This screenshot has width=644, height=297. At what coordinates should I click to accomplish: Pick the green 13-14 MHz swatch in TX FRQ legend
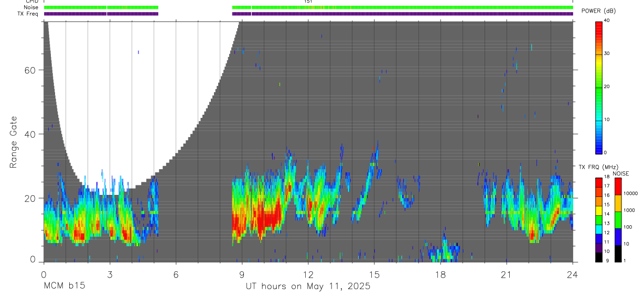[x=599, y=220]
